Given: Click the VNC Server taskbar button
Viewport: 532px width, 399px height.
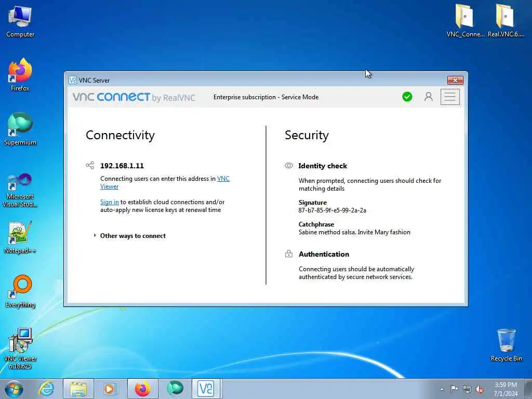Looking at the screenshot, I should coord(206,389).
